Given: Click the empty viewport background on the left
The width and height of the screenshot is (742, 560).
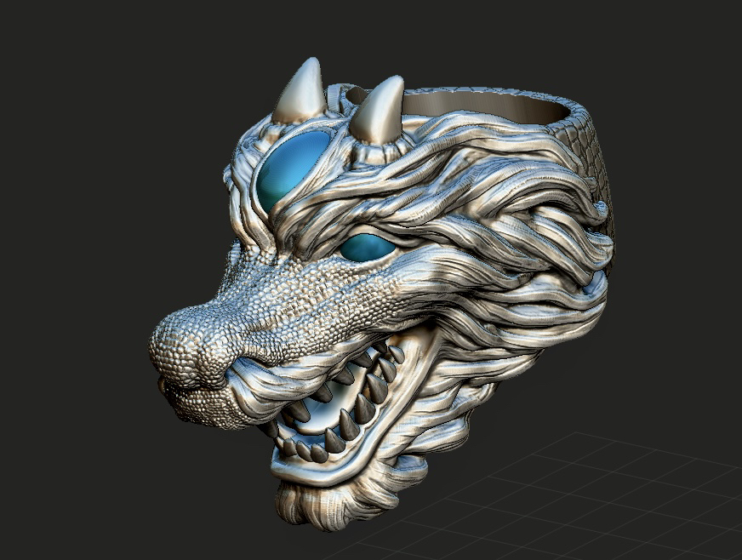Looking at the screenshot, I should 68,255.
